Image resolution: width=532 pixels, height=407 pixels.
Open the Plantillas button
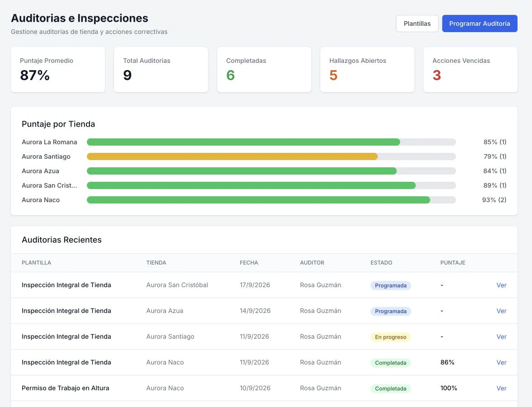click(417, 24)
